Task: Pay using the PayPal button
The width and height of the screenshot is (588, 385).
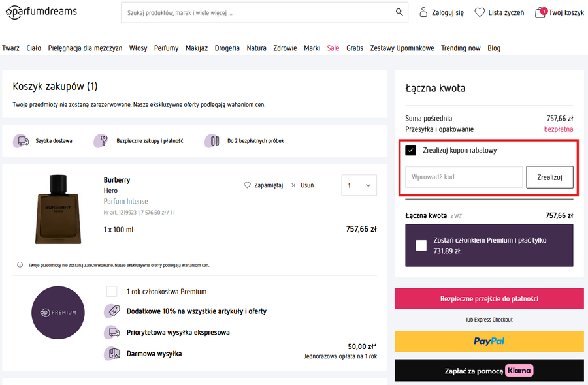Action: click(x=489, y=341)
